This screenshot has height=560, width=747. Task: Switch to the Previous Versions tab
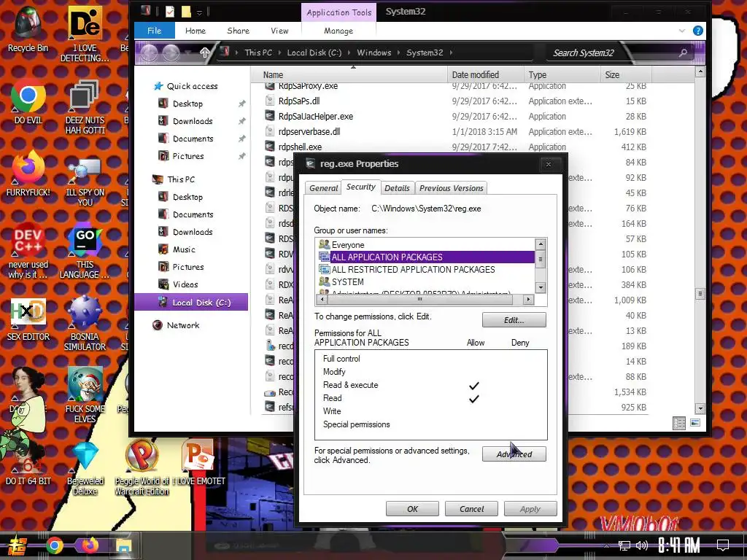pyautogui.click(x=451, y=189)
